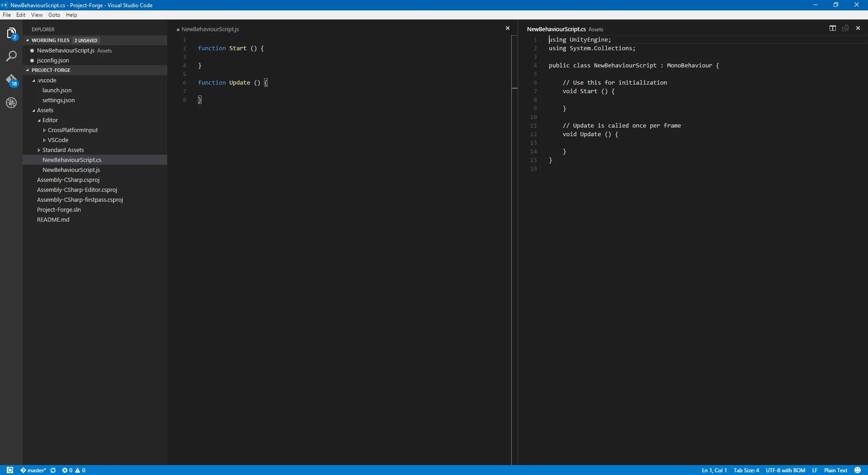The width and height of the screenshot is (868, 475).
Task: Click the '// Use this for initialization' comment
Action: (615, 82)
